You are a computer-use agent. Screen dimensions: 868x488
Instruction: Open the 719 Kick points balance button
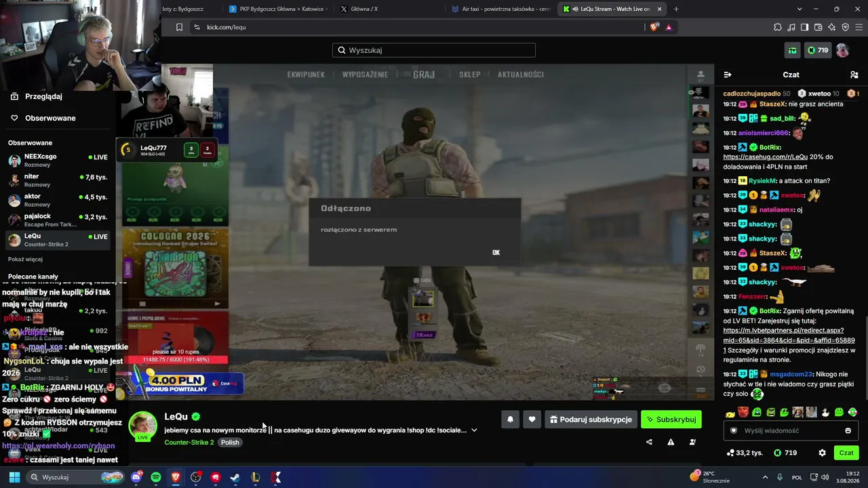pyautogui.click(x=817, y=50)
